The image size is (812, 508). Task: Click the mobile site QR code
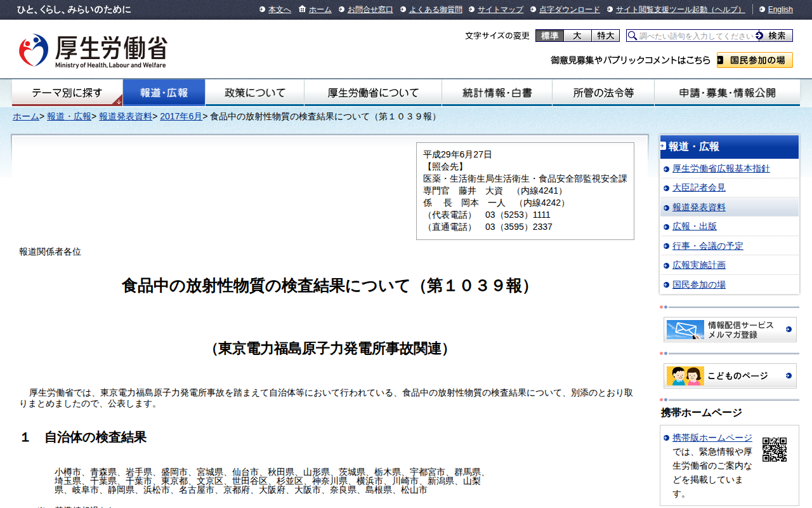(775, 450)
